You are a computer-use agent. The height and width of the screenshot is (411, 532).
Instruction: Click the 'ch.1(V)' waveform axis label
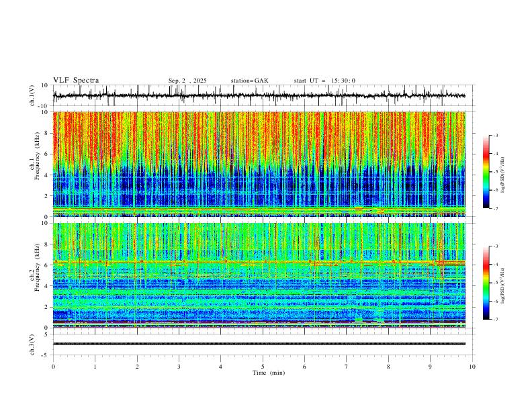coord(32,95)
